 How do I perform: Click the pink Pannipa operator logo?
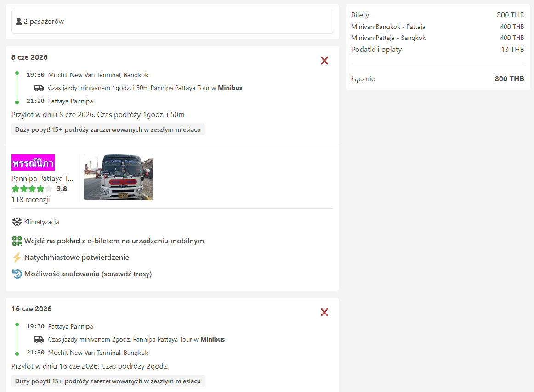click(33, 162)
